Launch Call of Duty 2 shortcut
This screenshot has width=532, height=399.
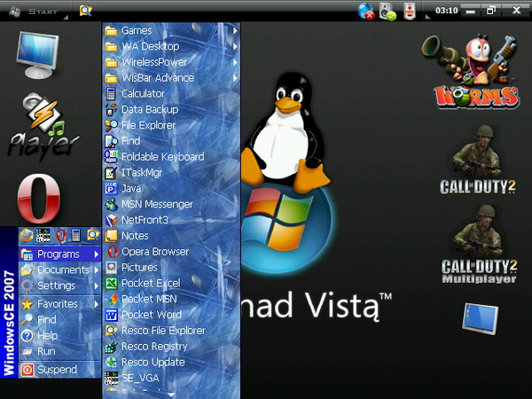point(478,160)
